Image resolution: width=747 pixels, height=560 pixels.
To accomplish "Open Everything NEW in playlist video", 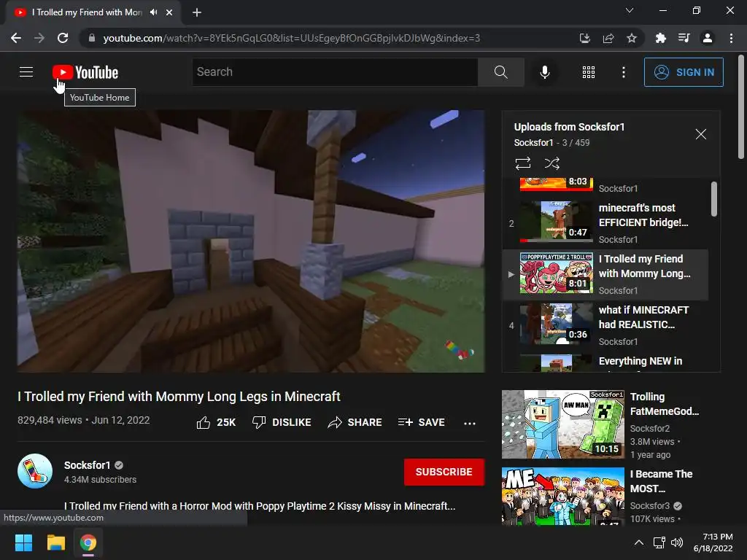I will pyautogui.click(x=605, y=362).
